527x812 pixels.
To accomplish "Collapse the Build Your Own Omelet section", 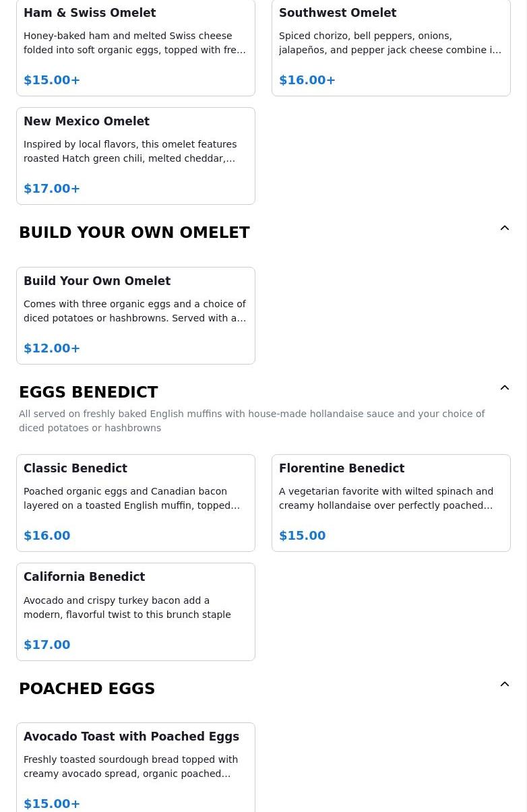I will point(504,228).
